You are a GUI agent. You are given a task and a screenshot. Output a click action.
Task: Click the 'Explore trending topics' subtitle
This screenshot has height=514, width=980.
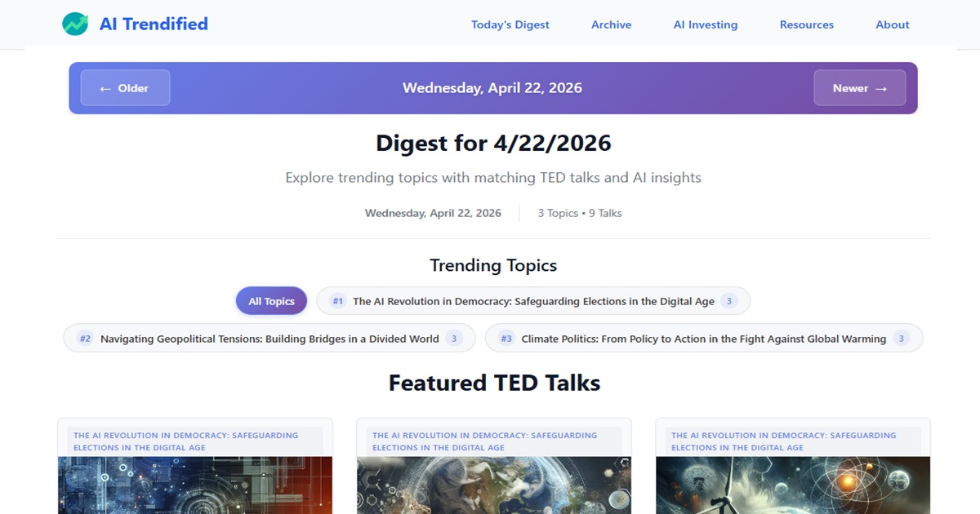tap(493, 178)
